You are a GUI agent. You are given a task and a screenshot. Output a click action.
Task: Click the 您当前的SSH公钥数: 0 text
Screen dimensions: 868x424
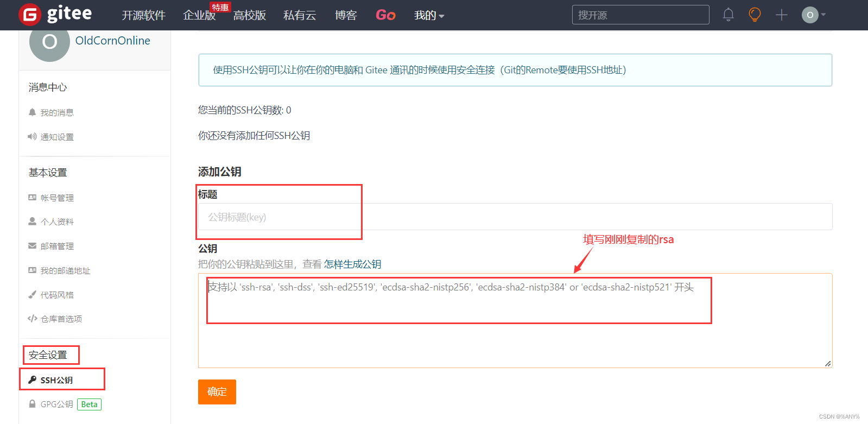click(244, 110)
